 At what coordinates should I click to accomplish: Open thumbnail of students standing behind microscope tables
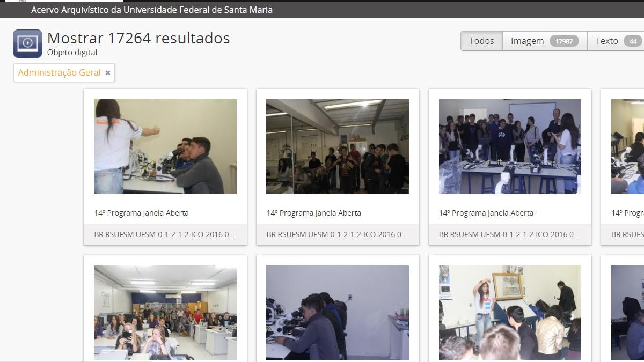click(510, 146)
